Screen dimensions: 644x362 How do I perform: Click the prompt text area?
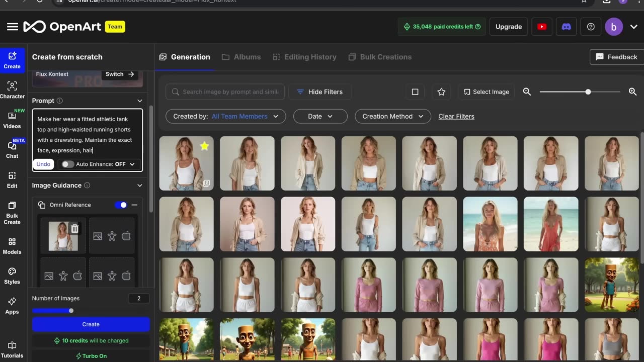[88, 135]
